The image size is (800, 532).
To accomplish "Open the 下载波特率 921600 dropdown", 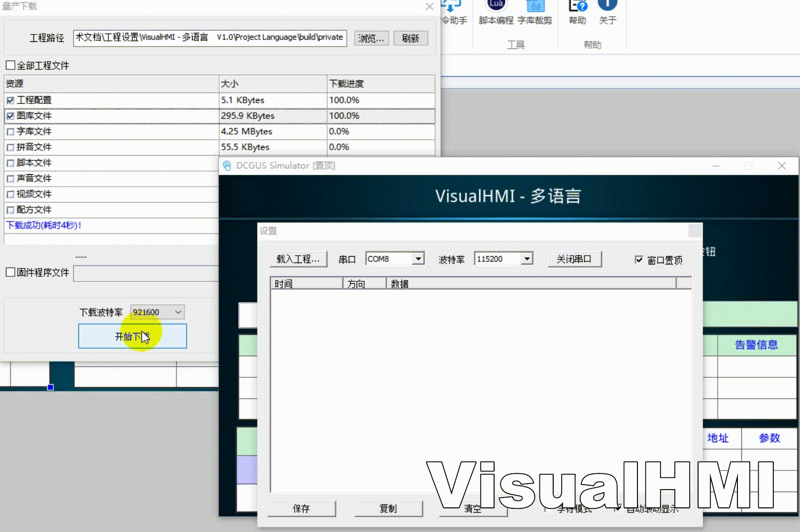I will coord(178,312).
